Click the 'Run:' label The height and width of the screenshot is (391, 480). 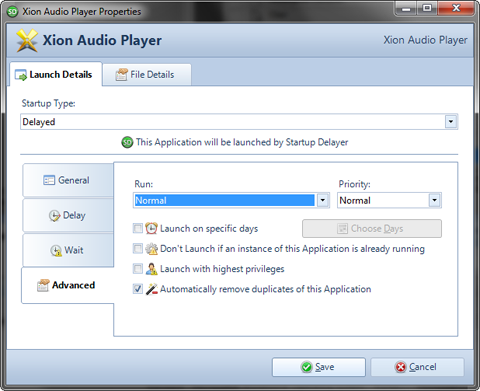144,184
